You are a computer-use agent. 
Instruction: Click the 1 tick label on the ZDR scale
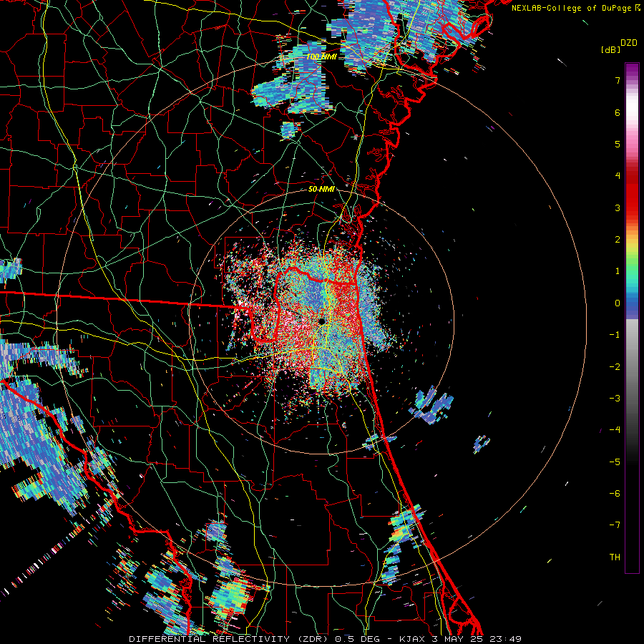tap(618, 271)
